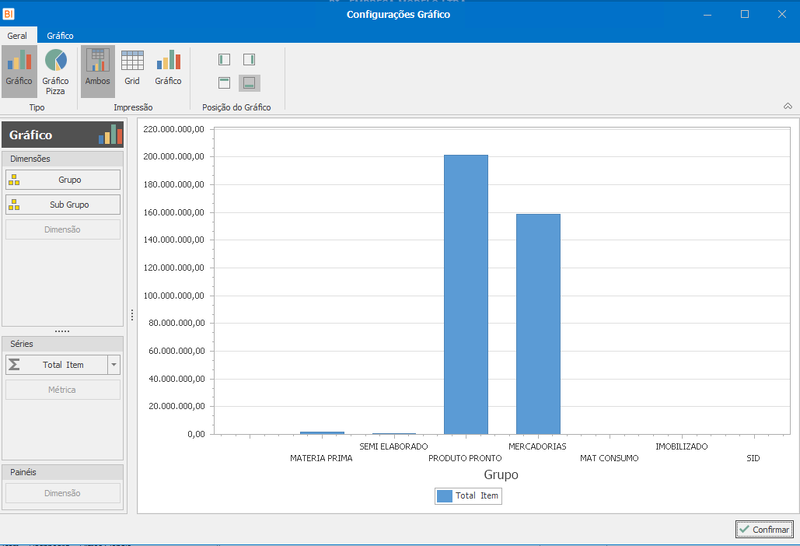This screenshot has width=800, height=546.
Task: Click the Total Item legend color swatch
Action: pyautogui.click(x=444, y=496)
